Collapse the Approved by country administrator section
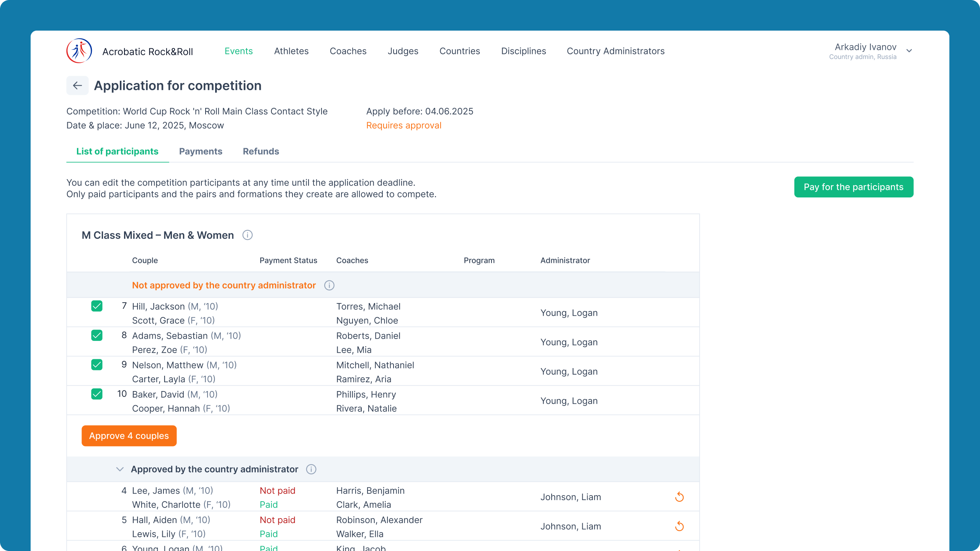This screenshot has width=980, height=551. coord(120,469)
